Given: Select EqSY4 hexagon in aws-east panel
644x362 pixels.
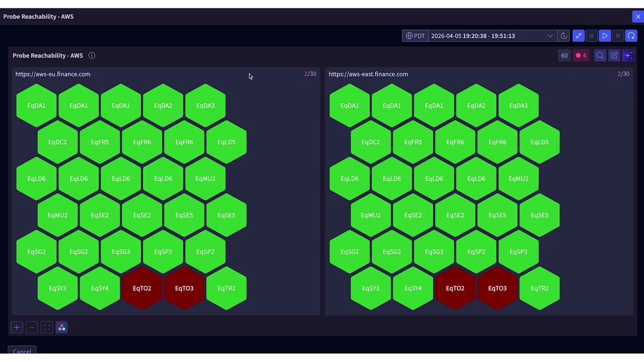Looking at the screenshot, I should pyautogui.click(x=413, y=288).
